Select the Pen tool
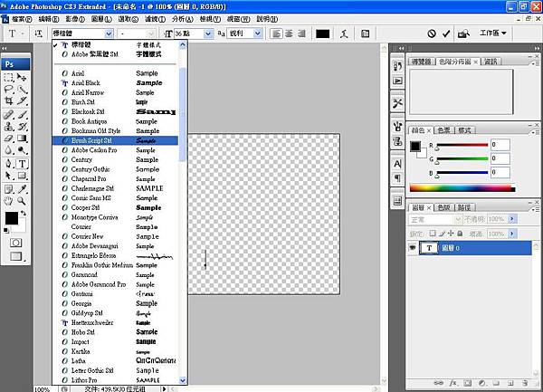The image size is (543, 392). (x=9, y=164)
